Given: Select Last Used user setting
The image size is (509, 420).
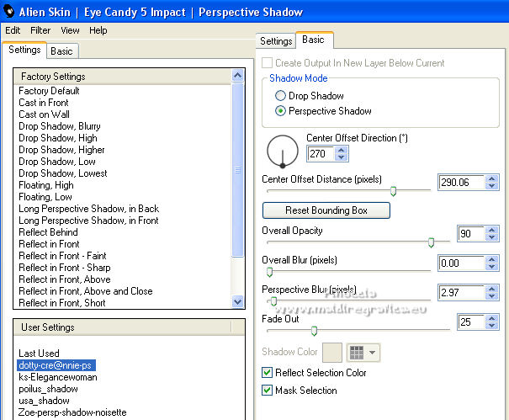Looking at the screenshot, I should [39, 354].
